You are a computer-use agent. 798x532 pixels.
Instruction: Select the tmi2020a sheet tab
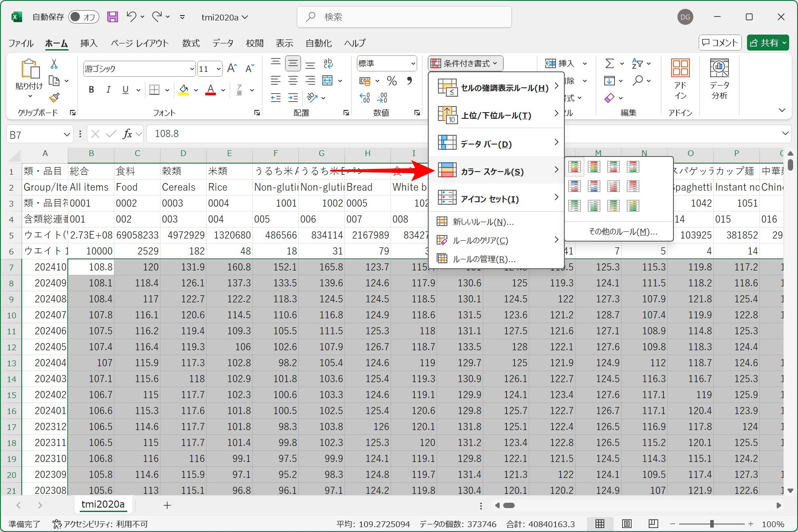click(103, 505)
